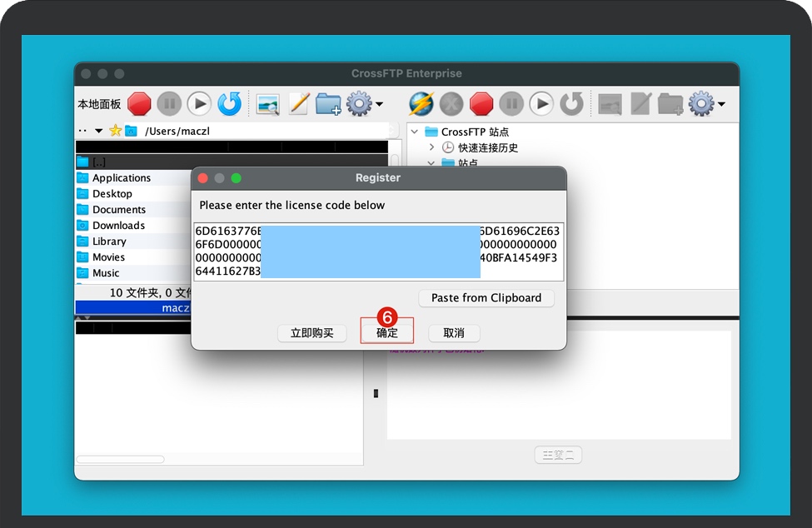
Task: Open the local file viewer image icon
Action: click(267, 104)
